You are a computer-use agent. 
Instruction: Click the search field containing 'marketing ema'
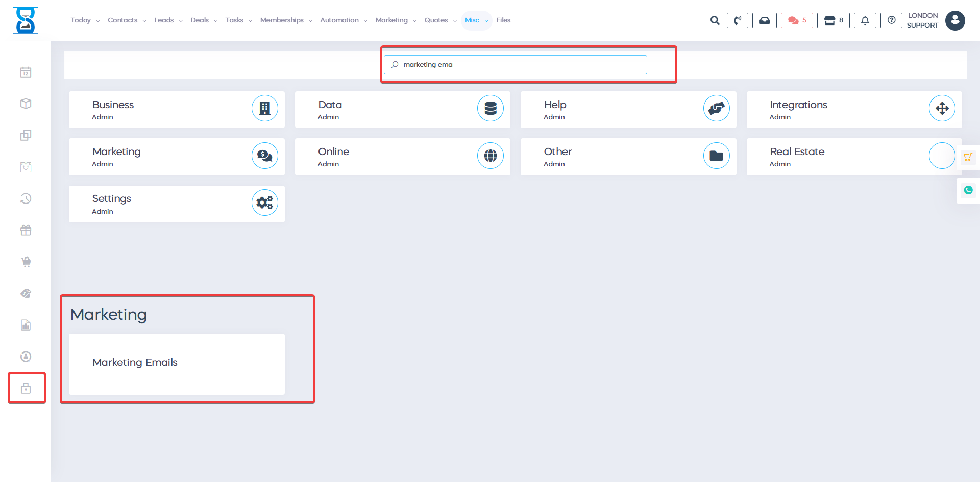pos(516,65)
